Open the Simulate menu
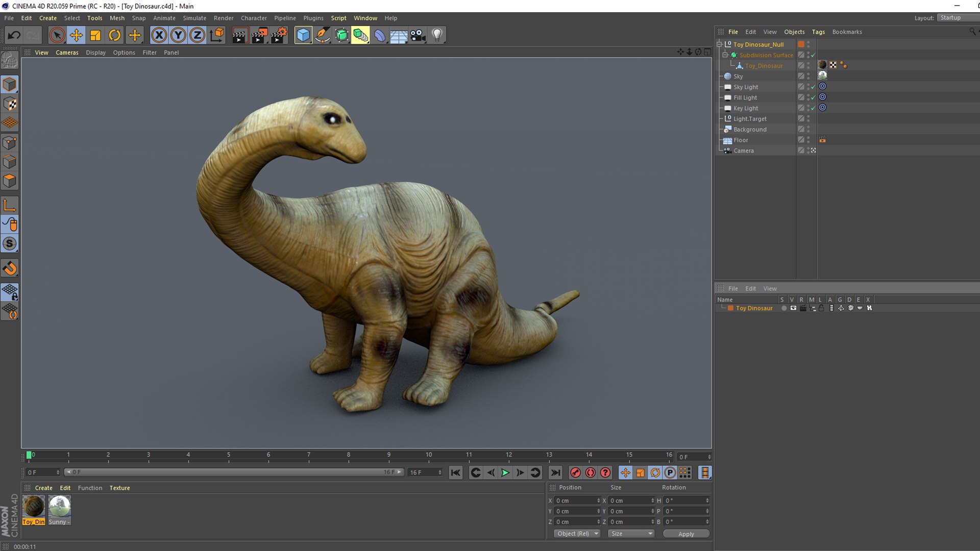Screen dimensions: 980x551 194,18
